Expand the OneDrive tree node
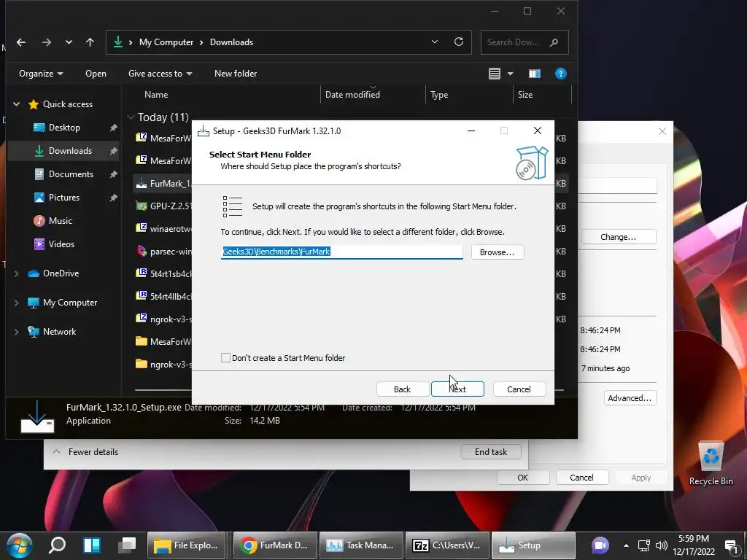747x560 pixels. [x=17, y=273]
